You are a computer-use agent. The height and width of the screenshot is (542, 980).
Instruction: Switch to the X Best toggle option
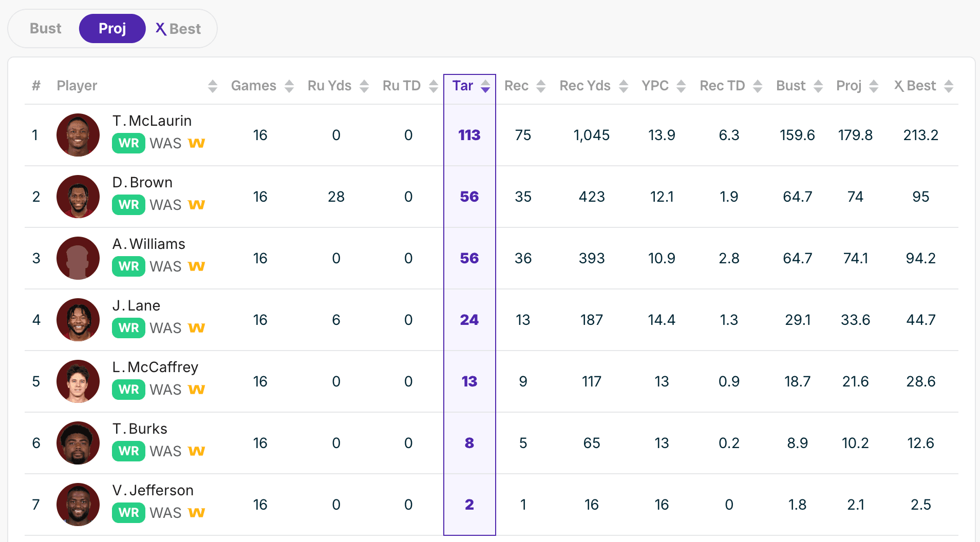pyautogui.click(x=178, y=29)
